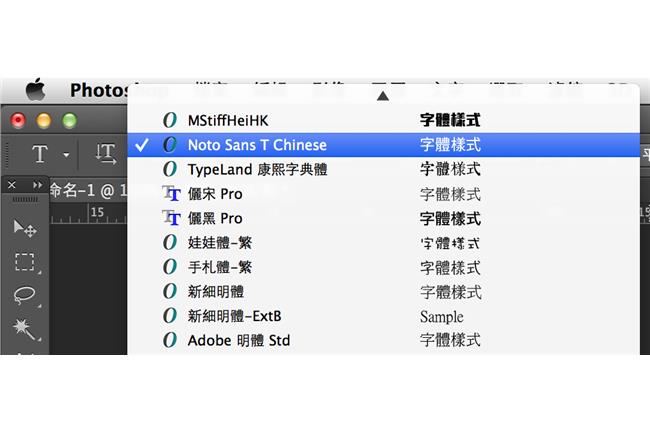650x432 pixels.
Task: Select the Rectangular Marquee tool
Action: [x=25, y=262]
